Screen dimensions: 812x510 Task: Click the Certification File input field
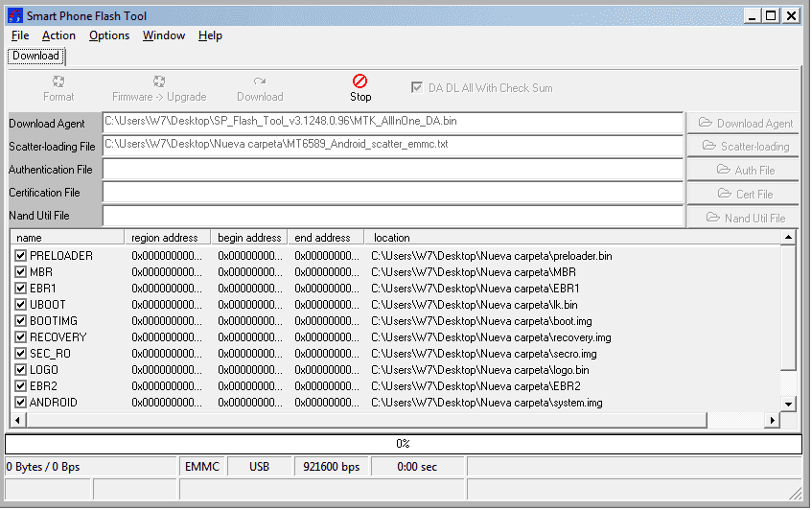[392, 193]
